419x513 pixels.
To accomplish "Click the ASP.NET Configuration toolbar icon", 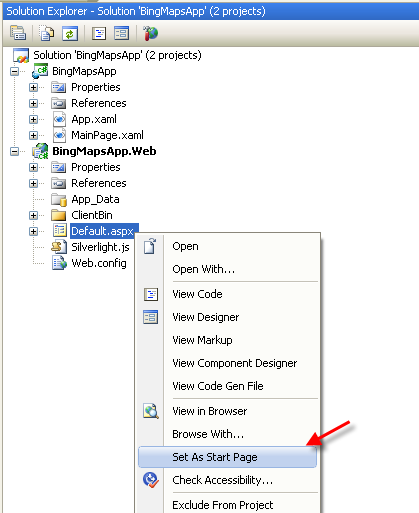I will coord(150,33).
